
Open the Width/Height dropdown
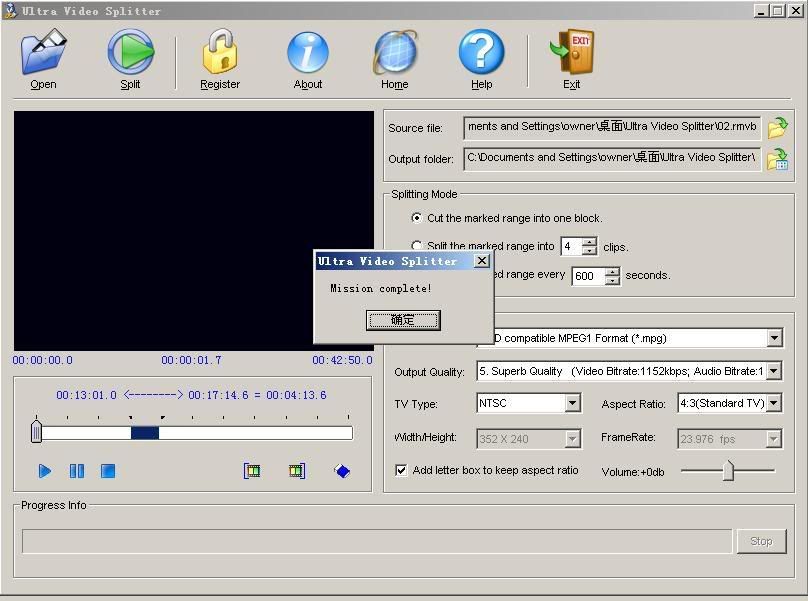click(573, 439)
